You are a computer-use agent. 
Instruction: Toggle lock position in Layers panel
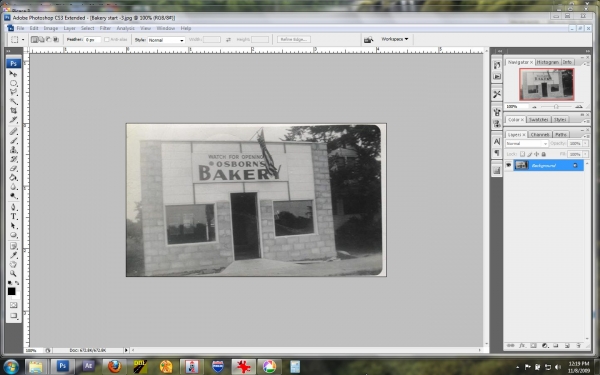click(536, 154)
